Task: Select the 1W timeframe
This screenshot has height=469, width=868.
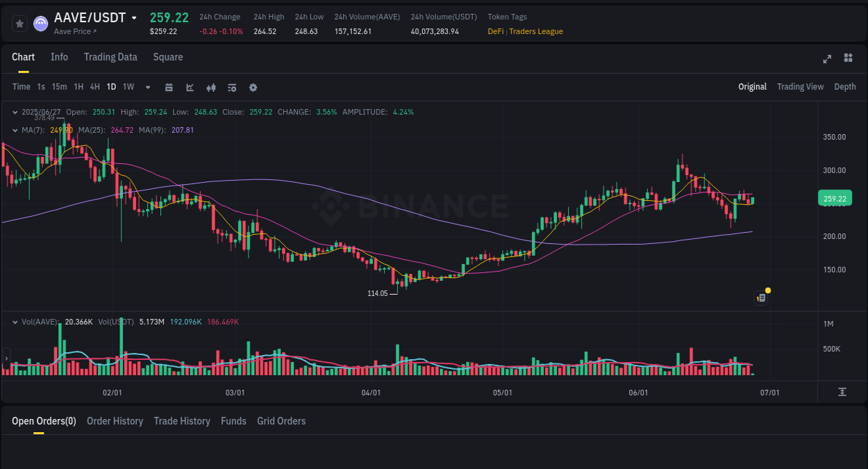Action: pos(128,87)
